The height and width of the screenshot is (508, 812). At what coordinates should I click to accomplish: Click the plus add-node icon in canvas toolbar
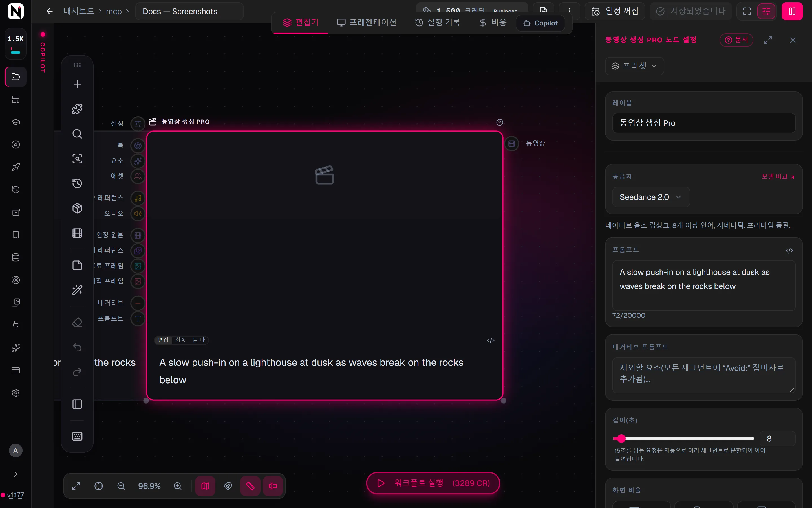[77, 84]
